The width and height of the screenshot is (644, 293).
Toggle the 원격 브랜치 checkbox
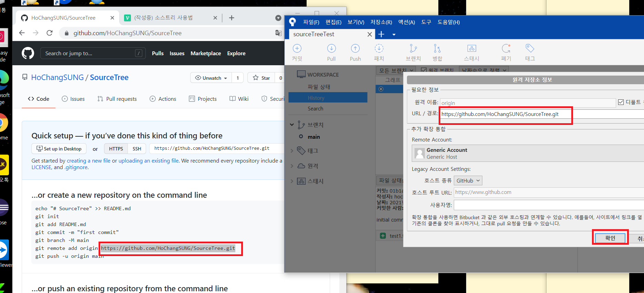point(424,70)
